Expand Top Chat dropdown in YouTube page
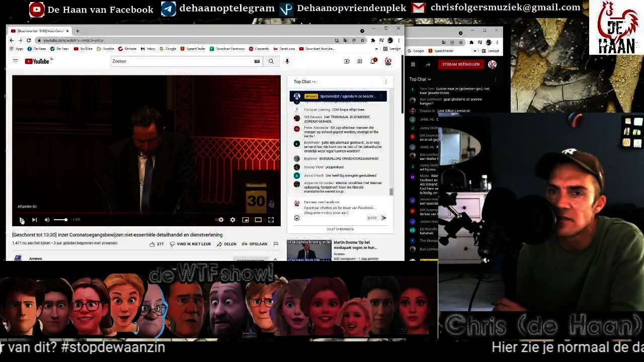This screenshot has height=362, width=644. 304,81
